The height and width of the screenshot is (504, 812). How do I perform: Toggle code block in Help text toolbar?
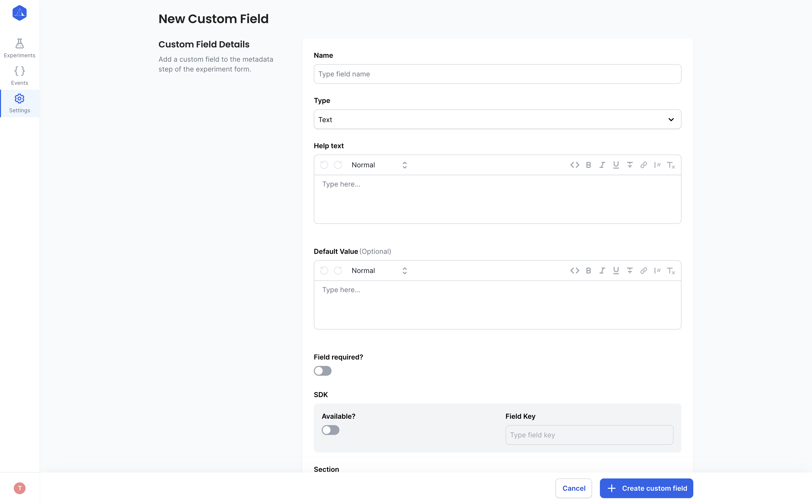click(x=575, y=165)
